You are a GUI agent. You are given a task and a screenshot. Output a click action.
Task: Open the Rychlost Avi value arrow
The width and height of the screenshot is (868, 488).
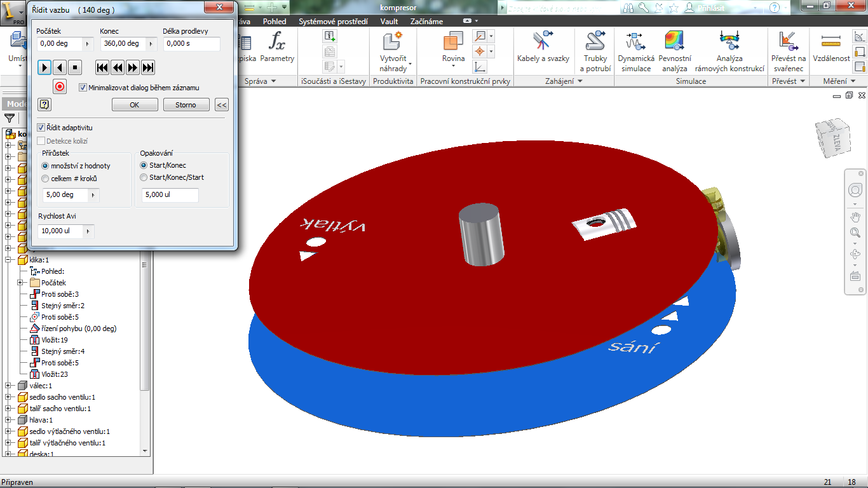pos(88,231)
